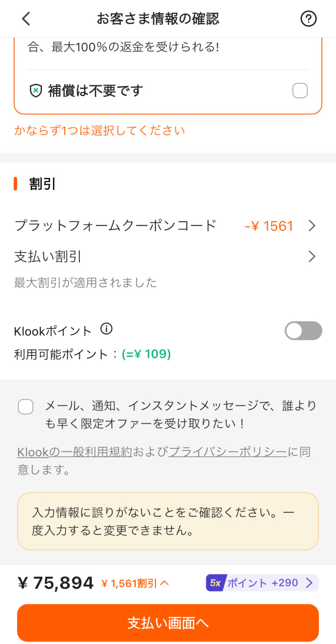
Task: Open platform coupon code chevron
Action: coord(312,226)
